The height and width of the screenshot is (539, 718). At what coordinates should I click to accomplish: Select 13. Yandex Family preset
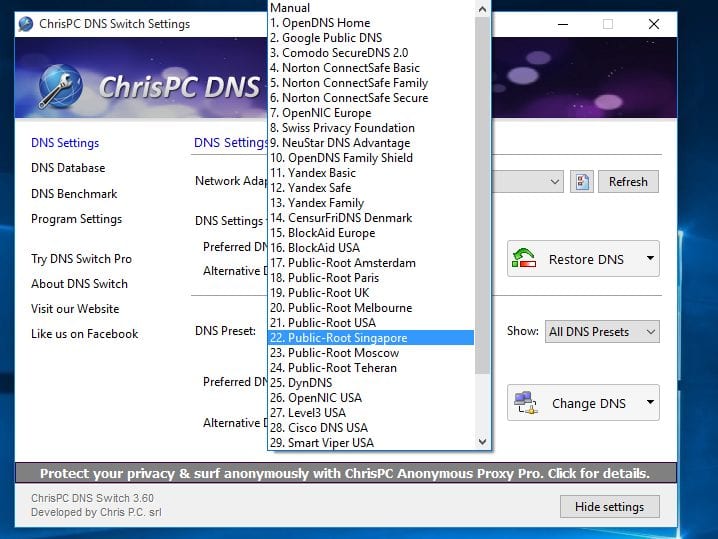point(370,203)
